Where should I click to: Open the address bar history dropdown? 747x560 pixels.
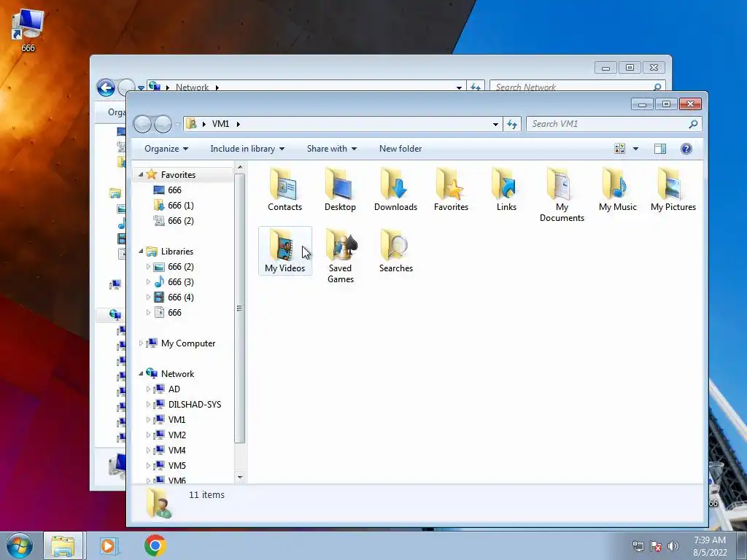(x=495, y=124)
